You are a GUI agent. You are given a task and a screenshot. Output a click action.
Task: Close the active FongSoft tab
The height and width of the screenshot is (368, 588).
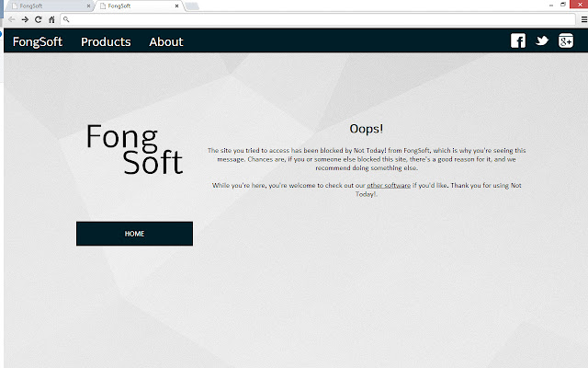click(176, 6)
